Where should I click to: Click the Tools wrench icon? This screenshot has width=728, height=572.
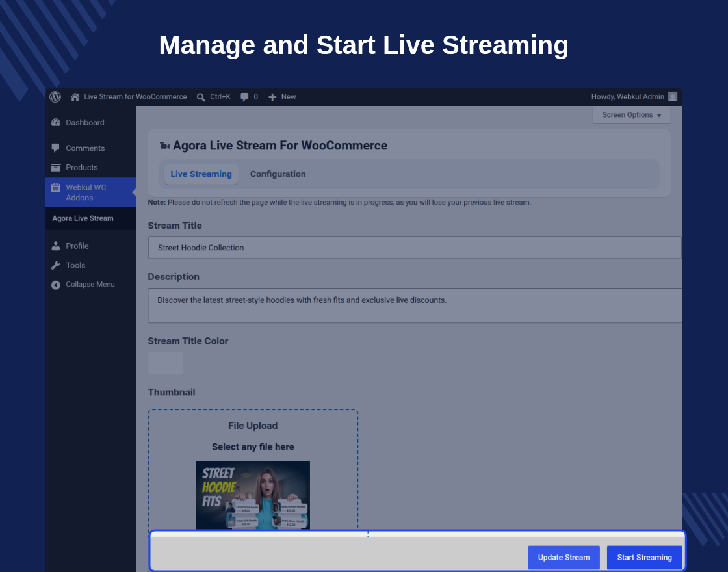56,266
